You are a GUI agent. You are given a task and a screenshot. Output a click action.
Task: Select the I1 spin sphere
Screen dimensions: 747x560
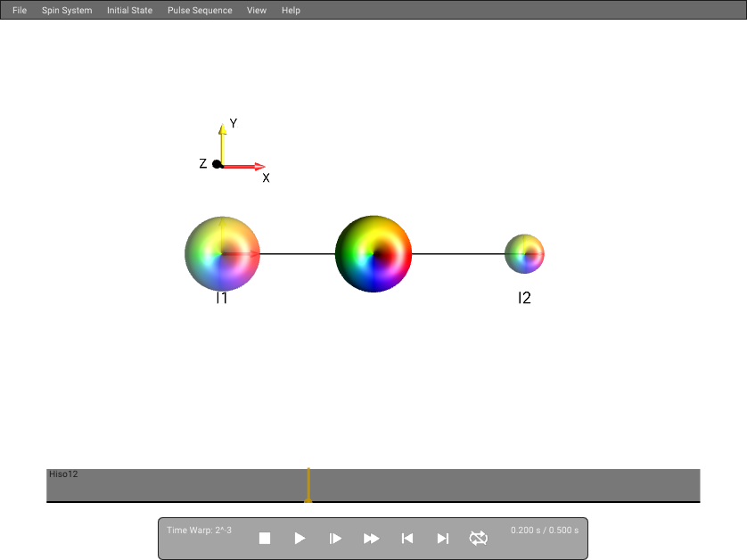point(222,253)
